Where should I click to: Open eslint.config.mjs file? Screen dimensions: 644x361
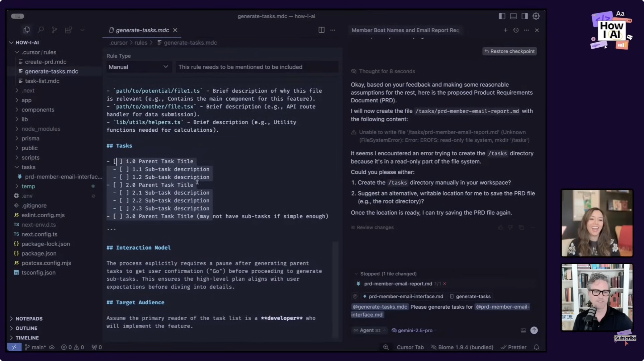43,215
